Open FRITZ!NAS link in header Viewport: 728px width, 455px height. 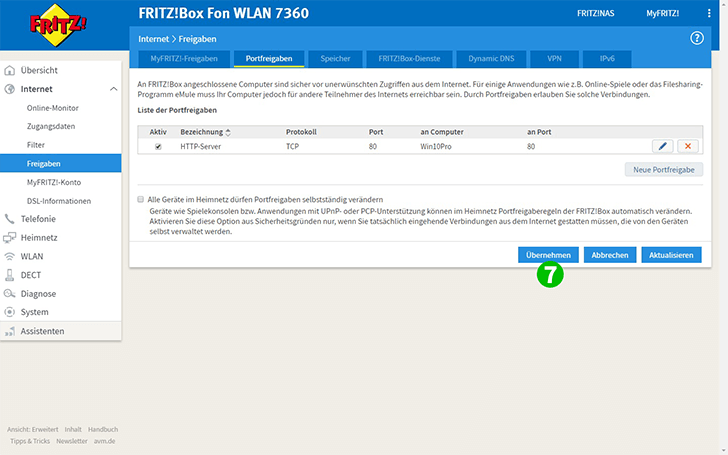[x=595, y=13]
